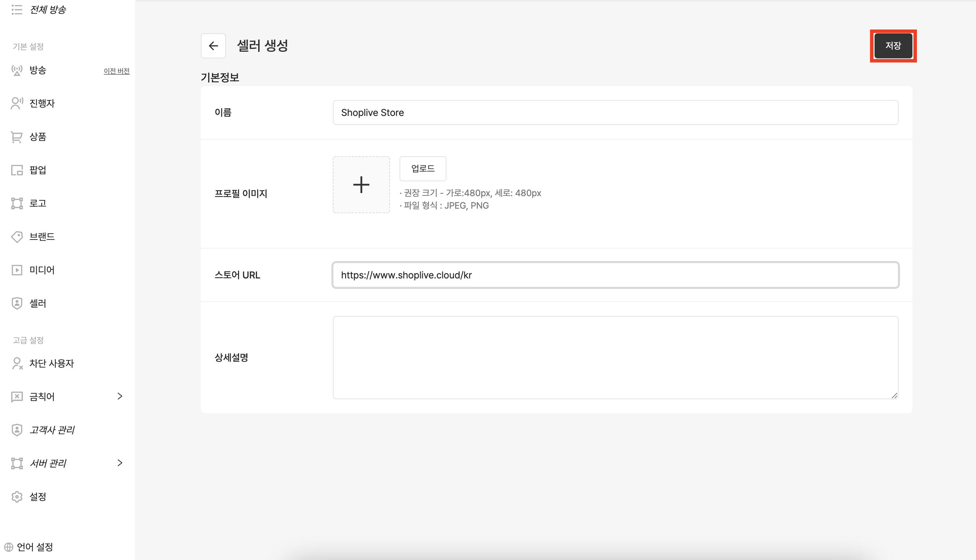Image resolution: width=976 pixels, height=560 pixels.
Task: Click the 업로드 upload button
Action: pyautogui.click(x=423, y=168)
